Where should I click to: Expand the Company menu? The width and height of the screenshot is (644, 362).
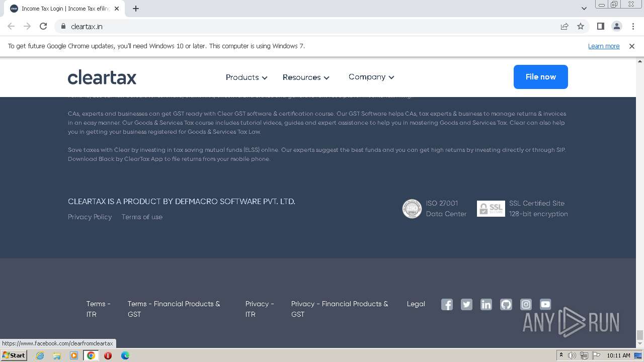coord(371,77)
